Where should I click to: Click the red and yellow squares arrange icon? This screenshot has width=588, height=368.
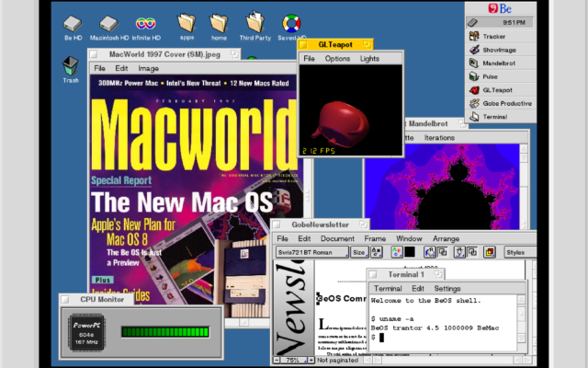click(x=490, y=252)
